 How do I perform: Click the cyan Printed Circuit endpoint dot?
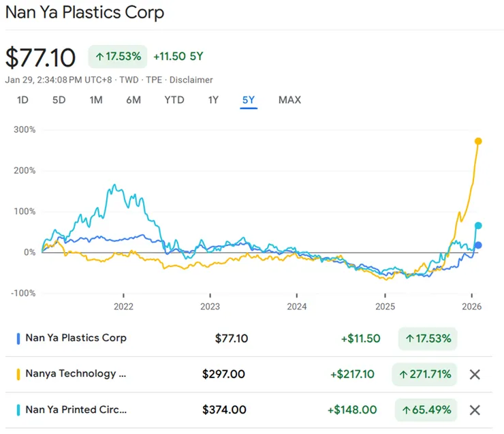(x=478, y=226)
